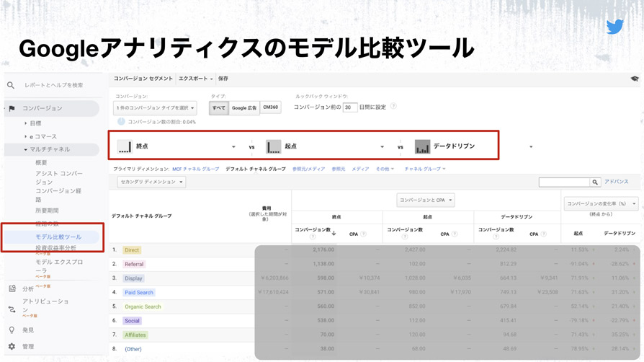The image size is (644, 362).
Task: Click the 終点 model bar chart icon
Action: pos(125,146)
